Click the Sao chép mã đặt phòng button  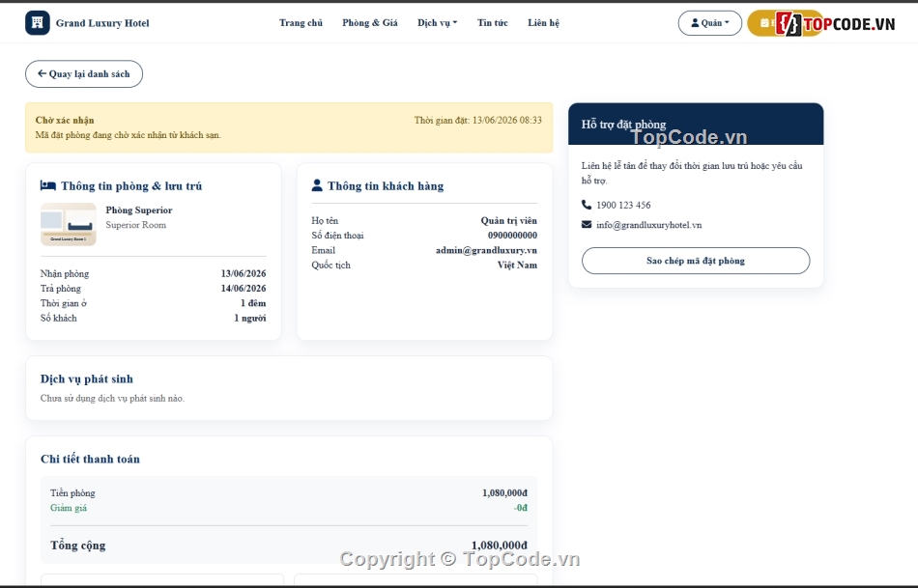[x=696, y=261]
